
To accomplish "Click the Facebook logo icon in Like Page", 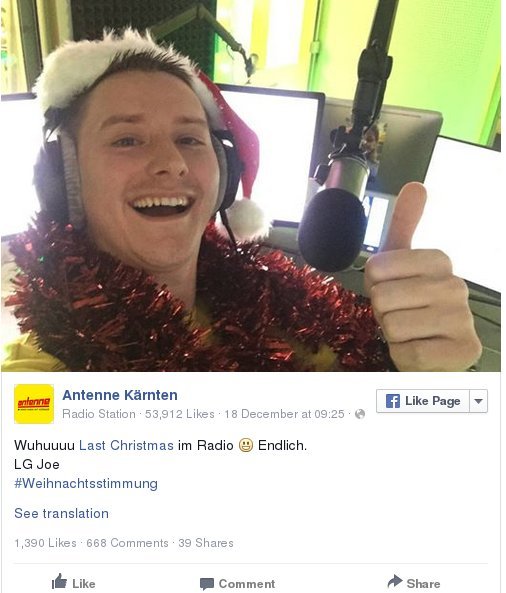I will point(393,401).
